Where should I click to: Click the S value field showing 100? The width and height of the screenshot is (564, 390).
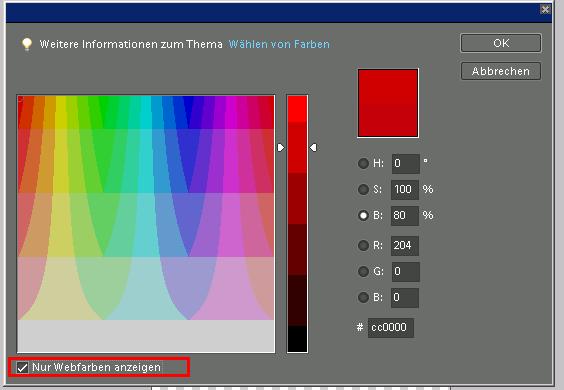point(405,190)
